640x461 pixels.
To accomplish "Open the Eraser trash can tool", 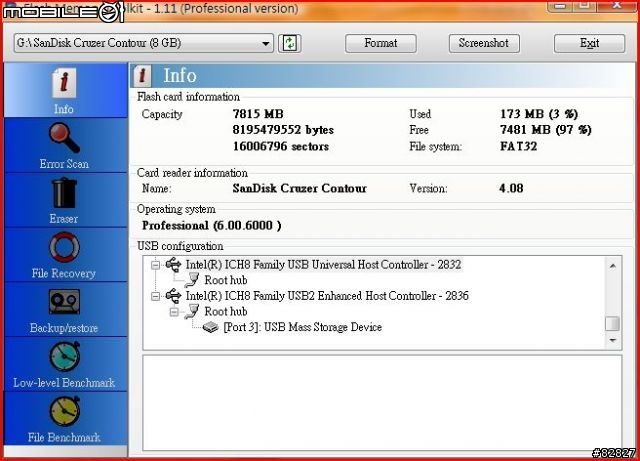I will point(64,193).
